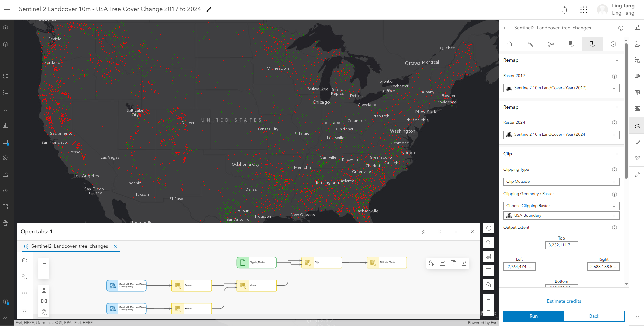The image size is (644, 326).
Task: Open the Estimate credits link
Action: tap(564, 301)
